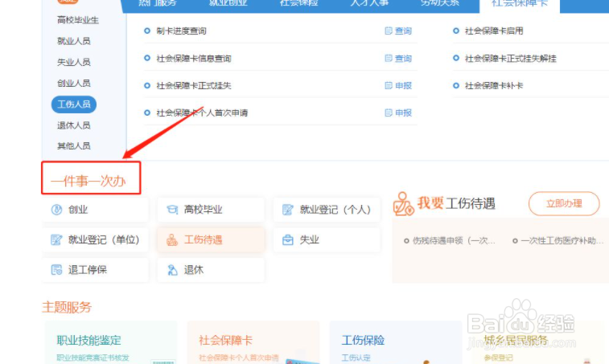Select the highlighted 工伤人员 category
609x364 pixels.
pos(74,104)
